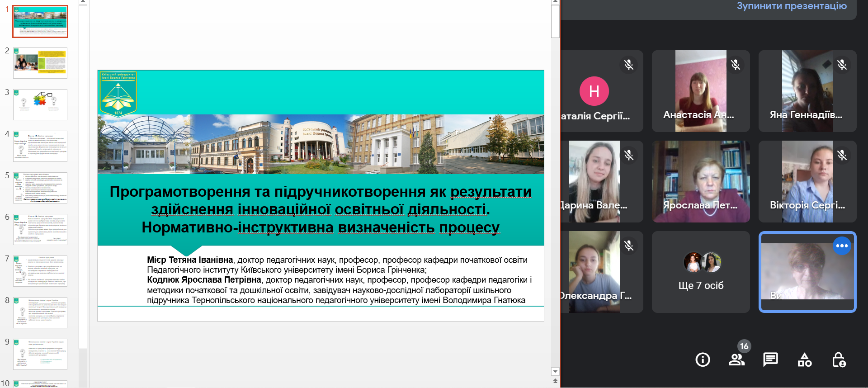The image size is (868, 388).
Task: Click the university logo on the slide
Action: (x=118, y=94)
